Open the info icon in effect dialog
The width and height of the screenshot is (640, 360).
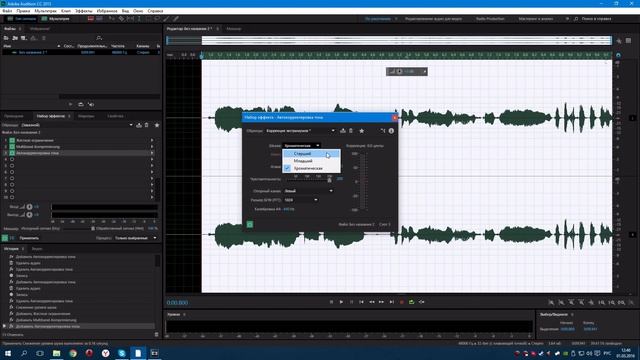pos(391,131)
